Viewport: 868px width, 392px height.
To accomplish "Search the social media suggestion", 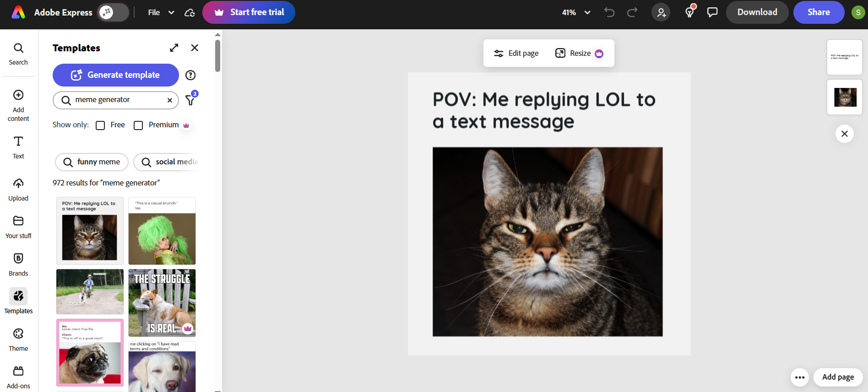I will [166, 162].
